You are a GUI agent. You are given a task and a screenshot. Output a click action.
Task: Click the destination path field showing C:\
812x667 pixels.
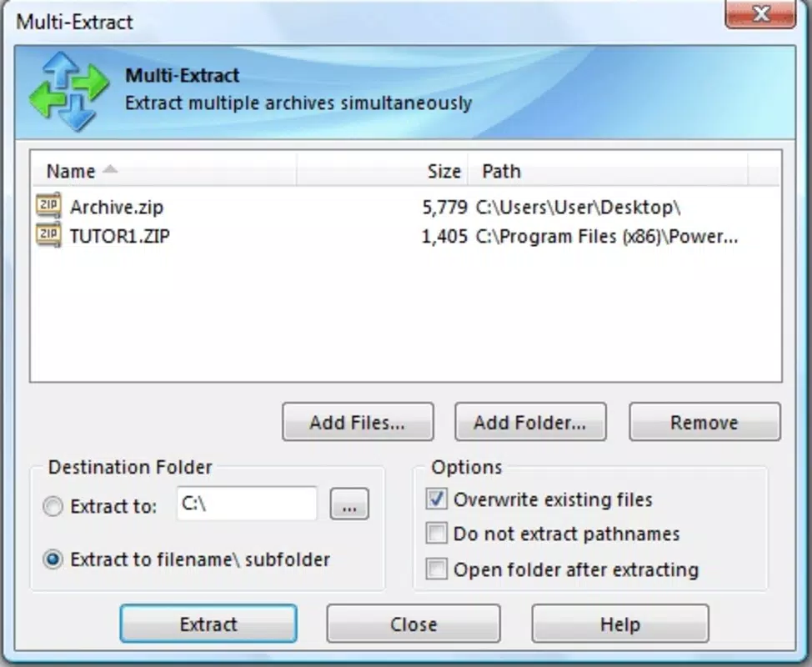point(247,504)
